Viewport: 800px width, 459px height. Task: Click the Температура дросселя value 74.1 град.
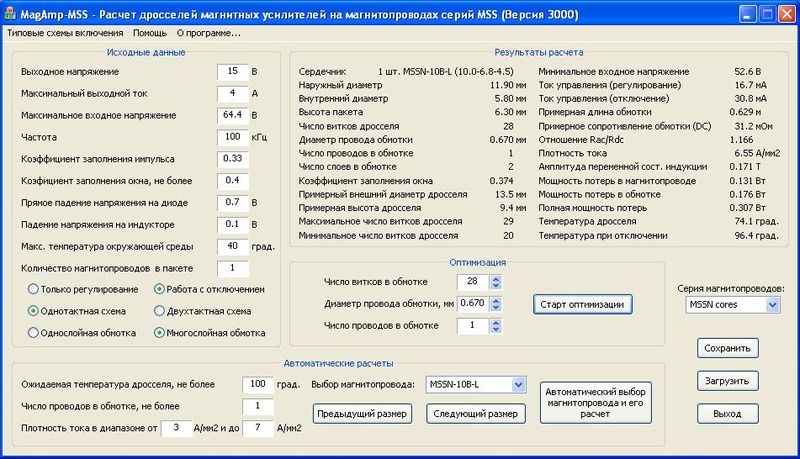click(757, 221)
